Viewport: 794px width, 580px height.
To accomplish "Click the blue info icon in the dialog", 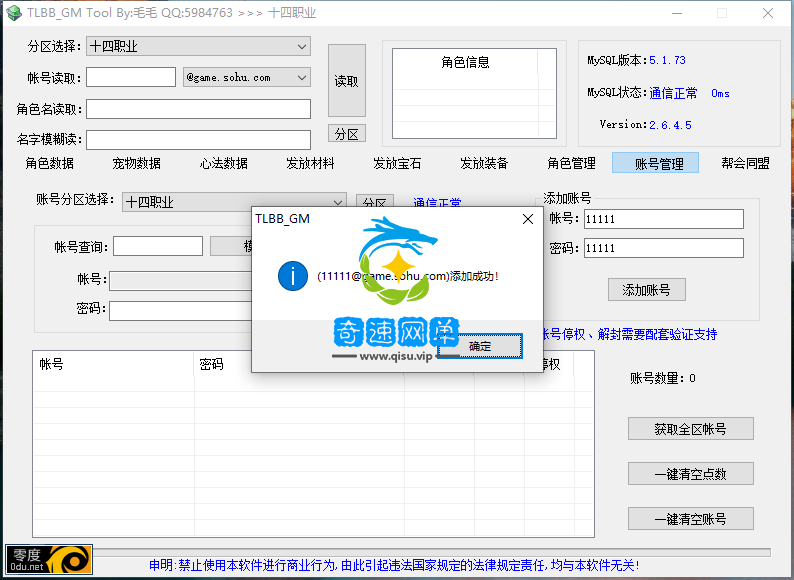I will click(292, 276).
